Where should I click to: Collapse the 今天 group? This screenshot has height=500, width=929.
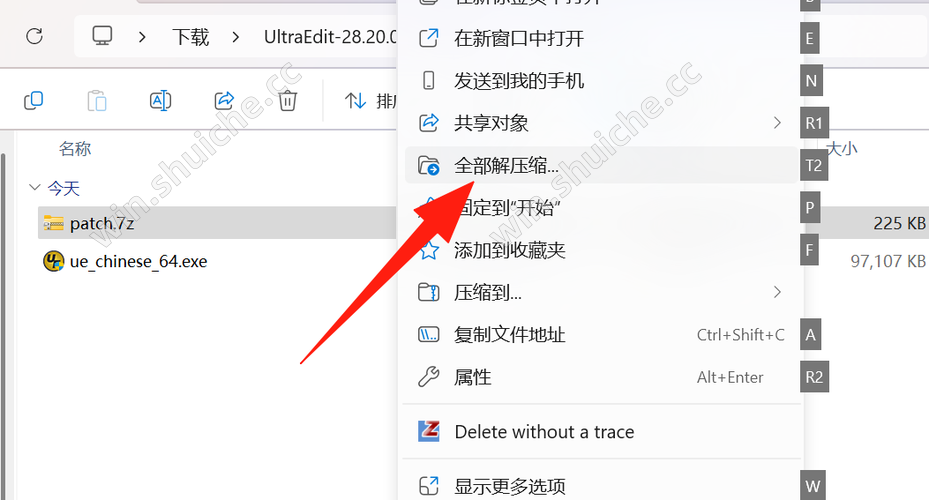pos(34,188)
